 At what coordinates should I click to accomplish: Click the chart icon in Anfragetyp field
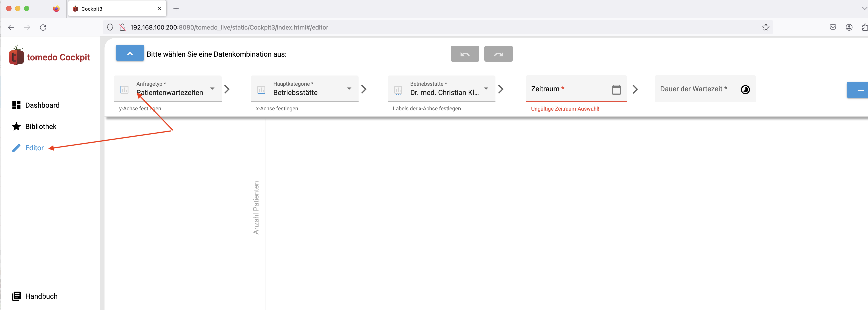click(x=124, y=90)
